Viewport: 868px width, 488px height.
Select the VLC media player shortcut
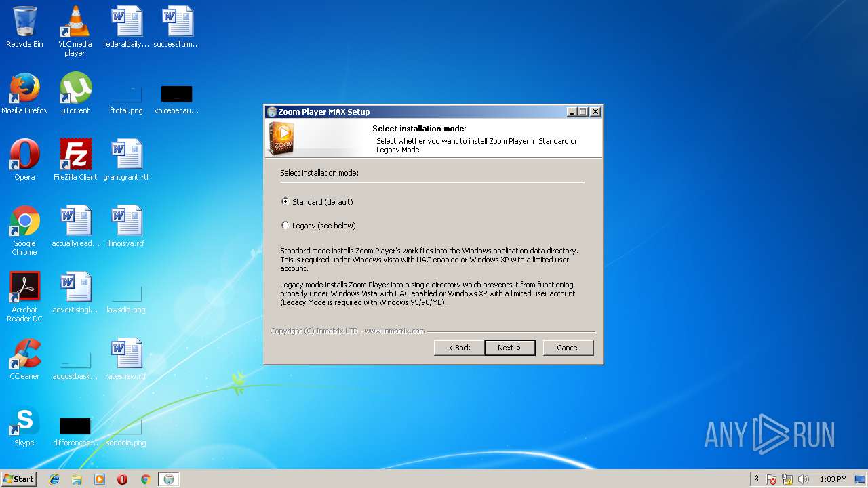[x=75, y=31]
